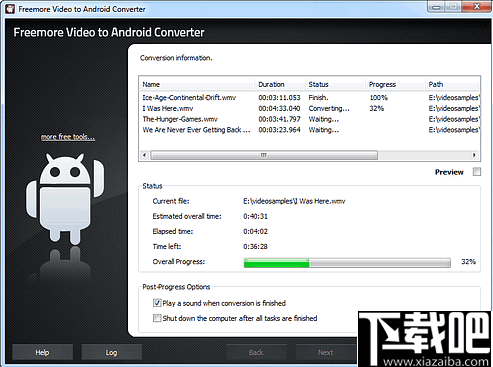Screen dimensions: 493x367
Task: Click the Path column header
Action: [x=453, y=84]
